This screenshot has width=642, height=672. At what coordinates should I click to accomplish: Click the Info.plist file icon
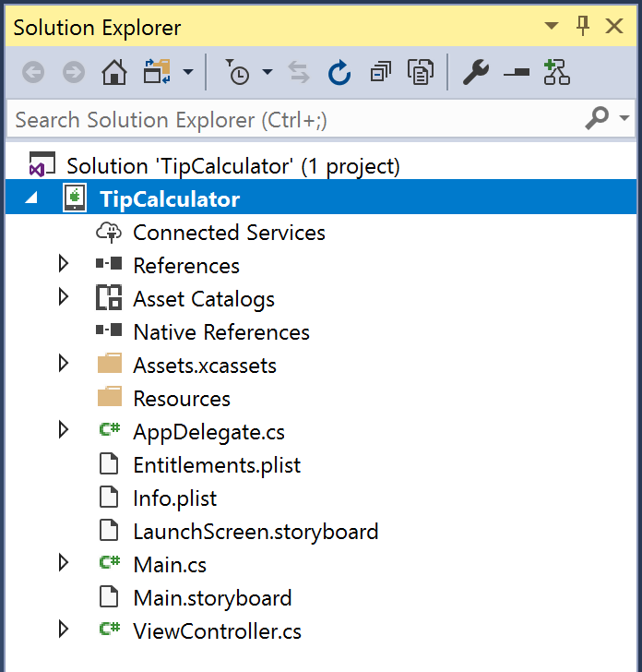(x=109, y=498)
